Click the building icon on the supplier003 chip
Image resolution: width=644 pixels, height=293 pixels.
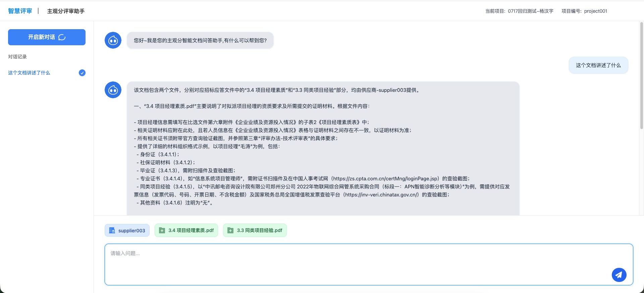tap(112, 231)
